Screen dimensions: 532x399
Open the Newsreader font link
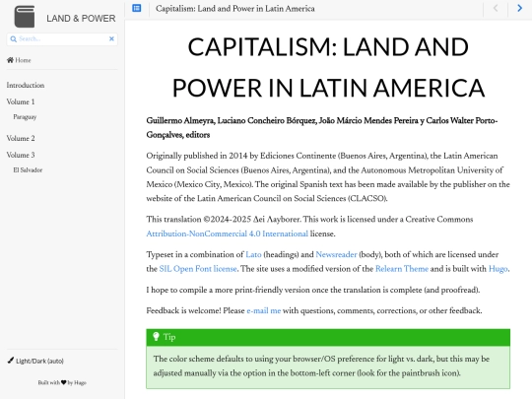click(x=336, y=254)
